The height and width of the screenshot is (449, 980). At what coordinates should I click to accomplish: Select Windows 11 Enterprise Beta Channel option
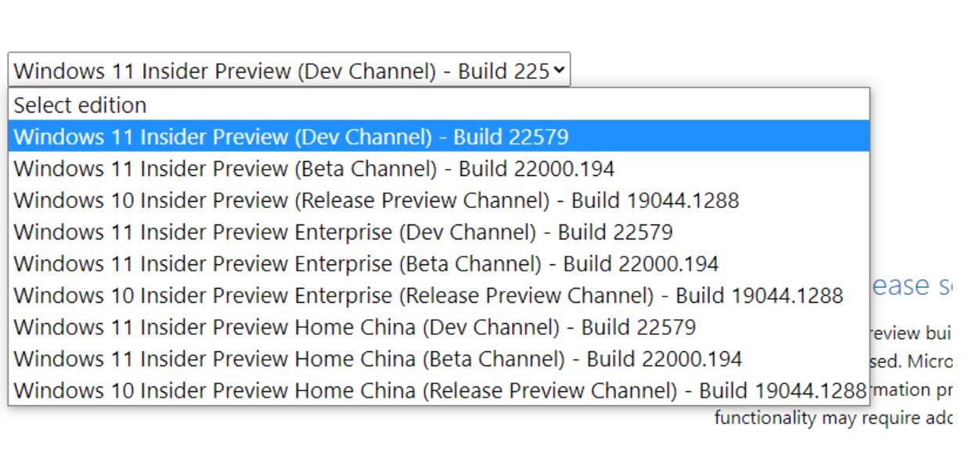pyautogui.click(x=439, y=264)
